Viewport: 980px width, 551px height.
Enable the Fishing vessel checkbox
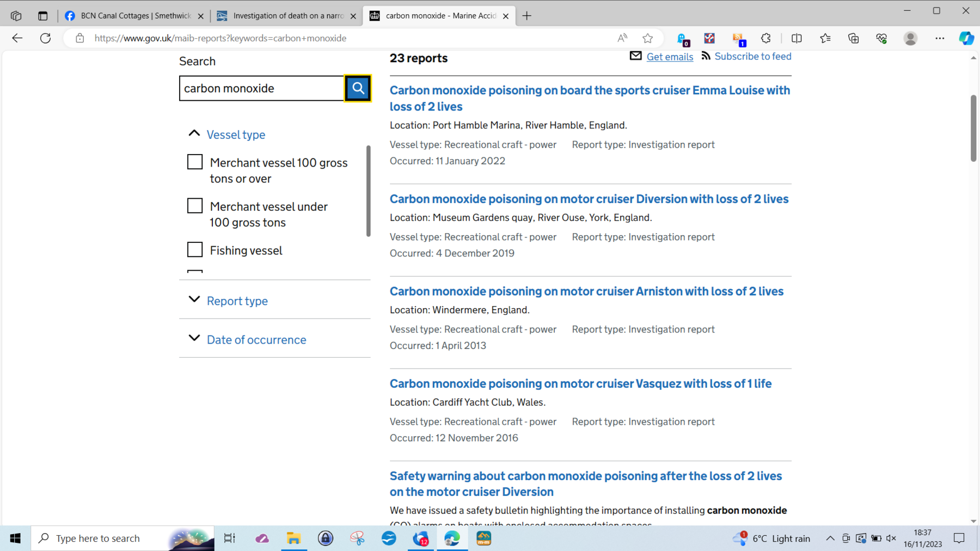coord(195,250)
